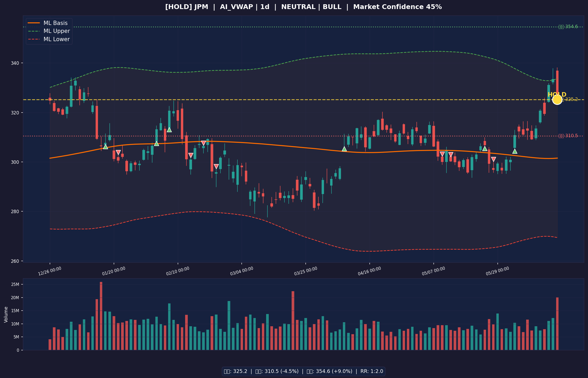The image size is (588, 378).
Task: Click the earliest green buy triangle marker
Action: coord(105,147)
